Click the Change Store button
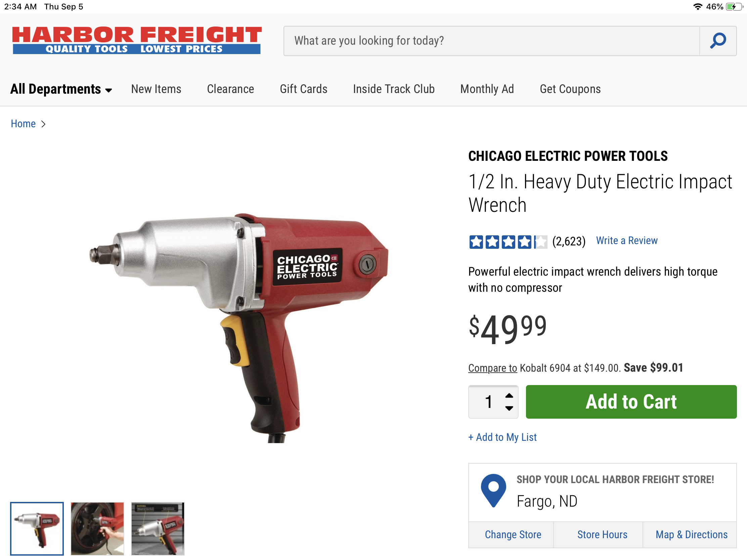The image size is (747, 560). (513, 535)
